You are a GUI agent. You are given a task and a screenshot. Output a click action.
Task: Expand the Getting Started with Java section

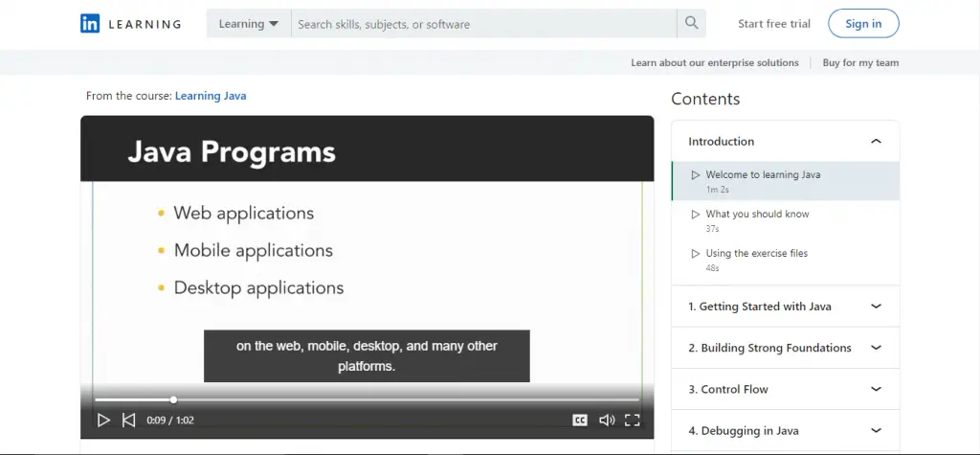tap(875, 307)
